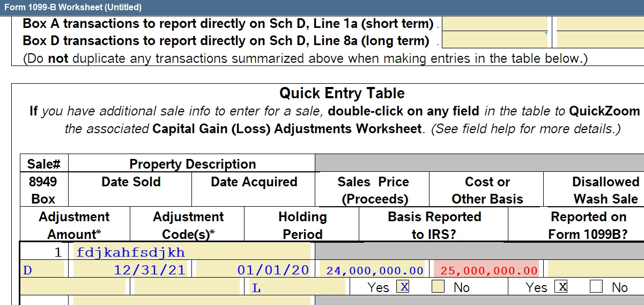Select the Holding Period field containing L
The image size is (644, 305).
(298, 287)
